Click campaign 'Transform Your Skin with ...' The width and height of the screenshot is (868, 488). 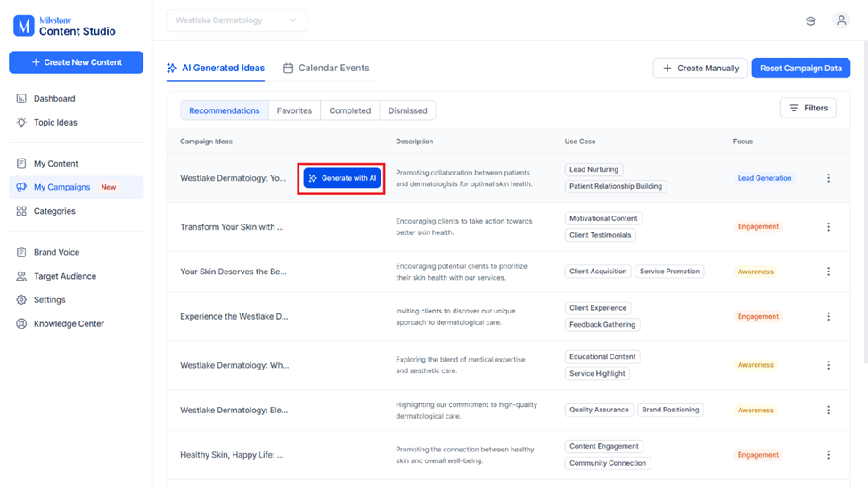click(x=232, y=227)
